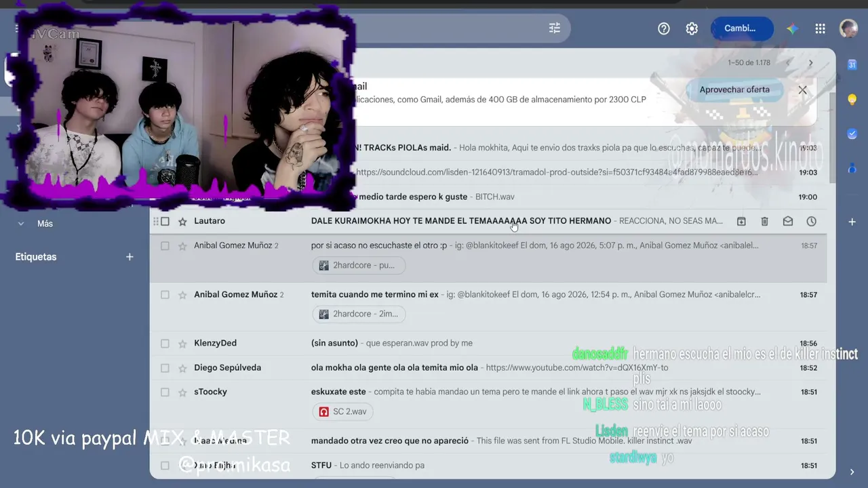The width and height of the screenshot is (868, 488).
Task: Open 'temita cuando me termino mi ex' email
Action: tap(488, 306)
